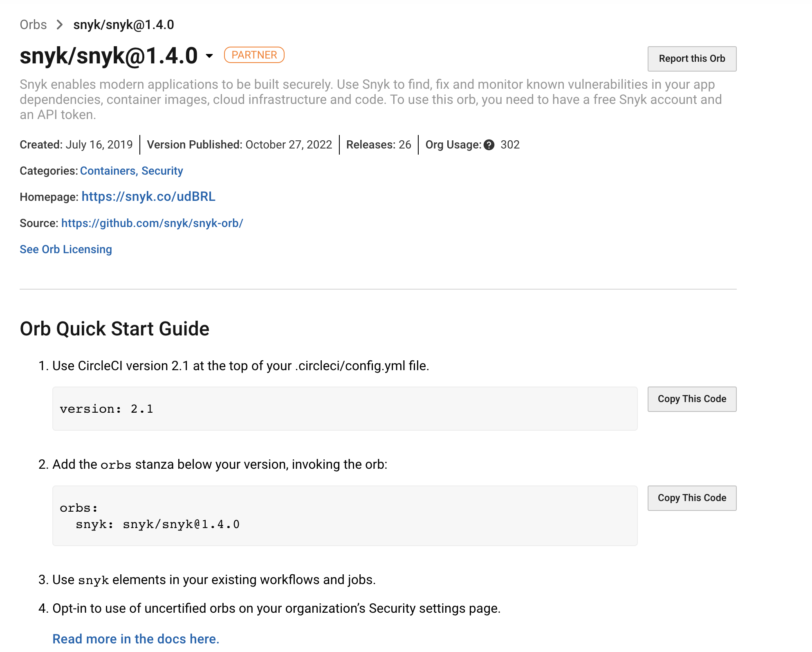
Task: Click the PARTNER badge
Action: tap(254, 55)
